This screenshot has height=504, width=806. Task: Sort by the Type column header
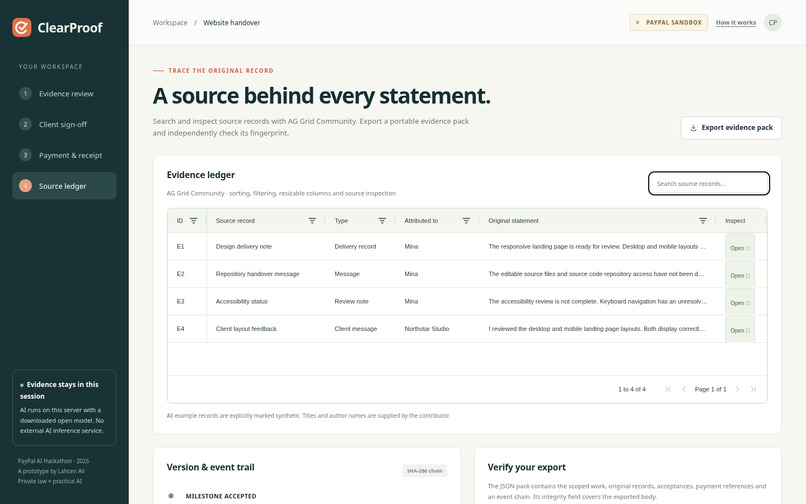(341, 221)
